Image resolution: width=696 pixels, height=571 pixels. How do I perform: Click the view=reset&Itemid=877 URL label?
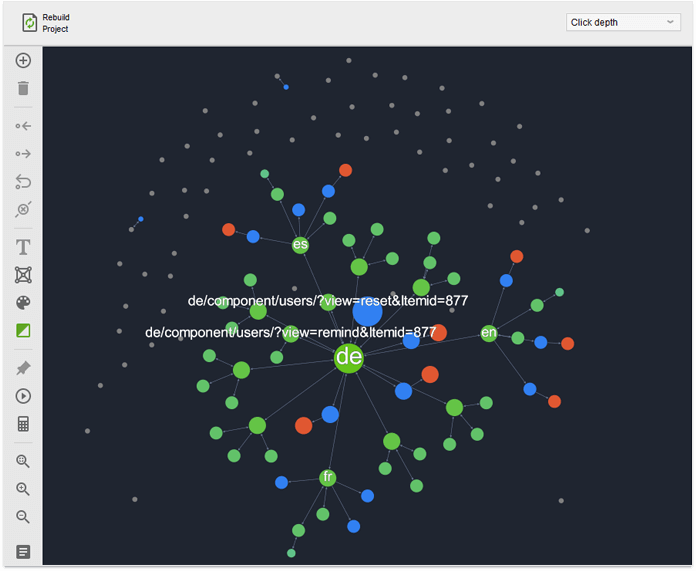pyautogui.click(x=328, y=301)
